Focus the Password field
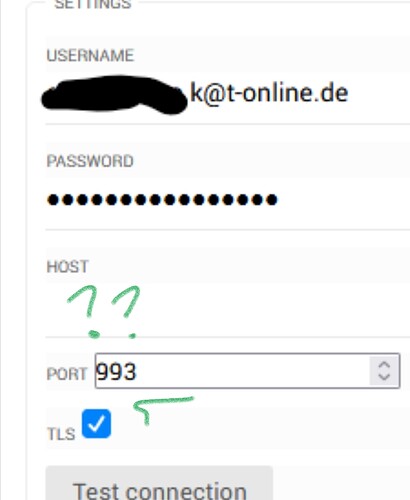The width and height of the screenshot is (410, 500). point(228,200)
